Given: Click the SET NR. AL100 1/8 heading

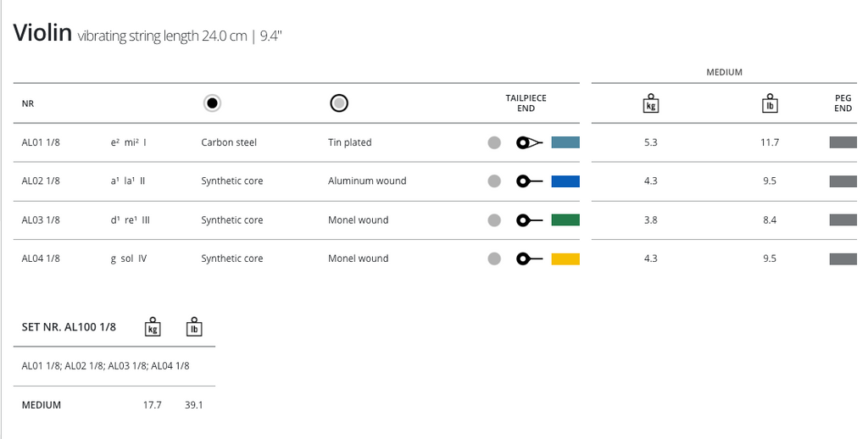Looking at the screenshot, I should point(69,327).
